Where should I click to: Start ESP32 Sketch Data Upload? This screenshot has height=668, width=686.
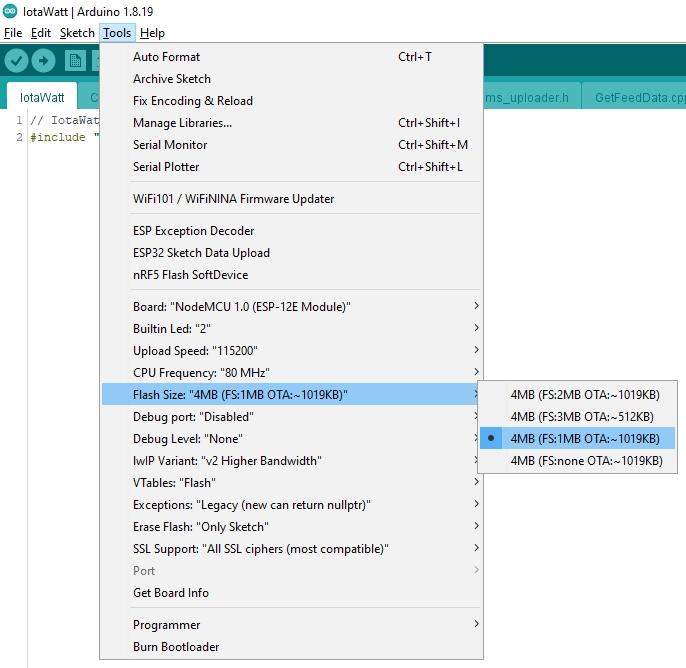(292, 252)
